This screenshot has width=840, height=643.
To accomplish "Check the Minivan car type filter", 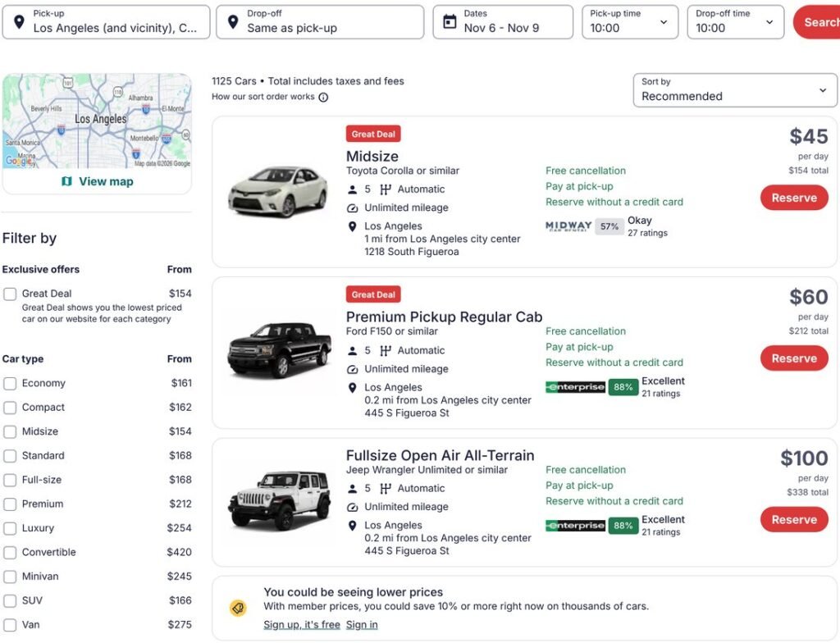I will pyautogui.click(x=10, y=577).
